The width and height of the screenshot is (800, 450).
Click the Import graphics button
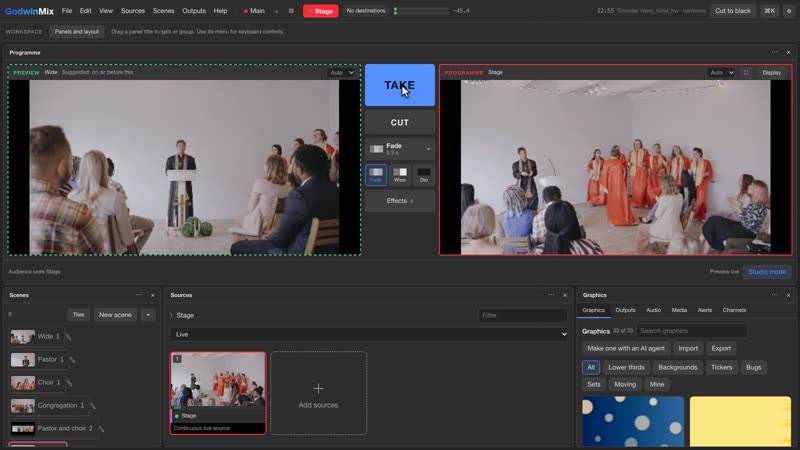(688, 348)
